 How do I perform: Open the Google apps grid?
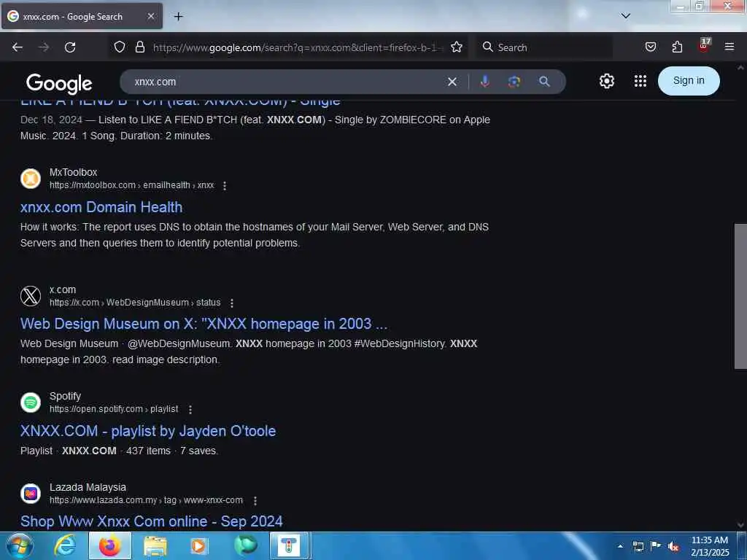pyautogui.click(x=640, y=81)
